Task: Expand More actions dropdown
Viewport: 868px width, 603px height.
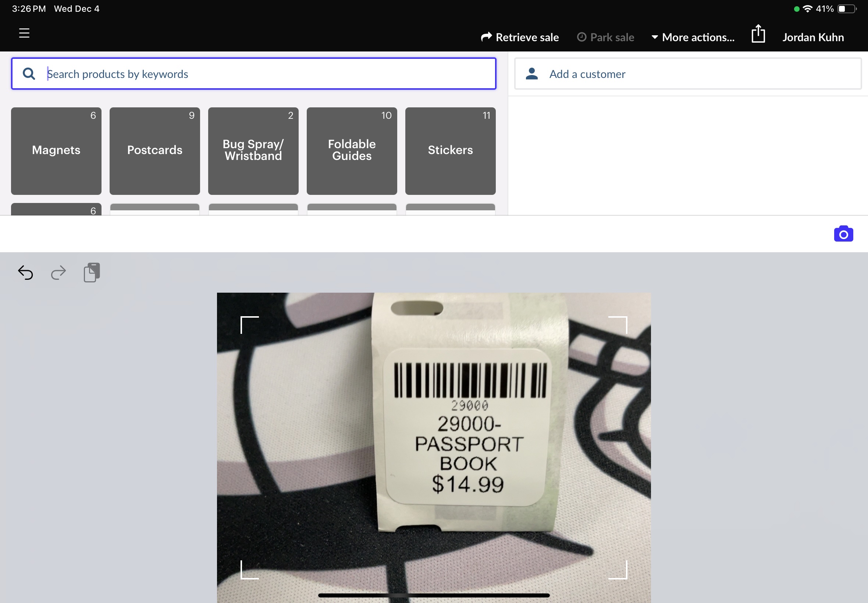Action: [x=693, y=37]
